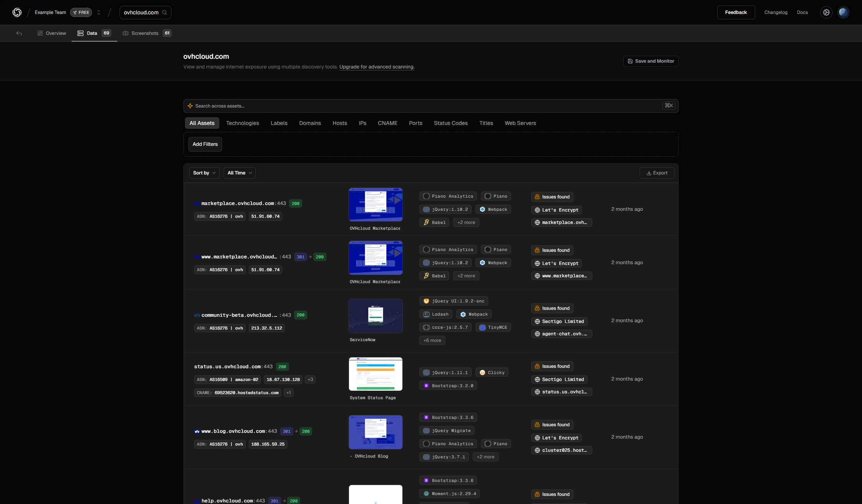This screenshot has width=862, height=504.
Task: Click the Babel tag in marketplace.ovhcloud.com row
Action: pos(434,222)
